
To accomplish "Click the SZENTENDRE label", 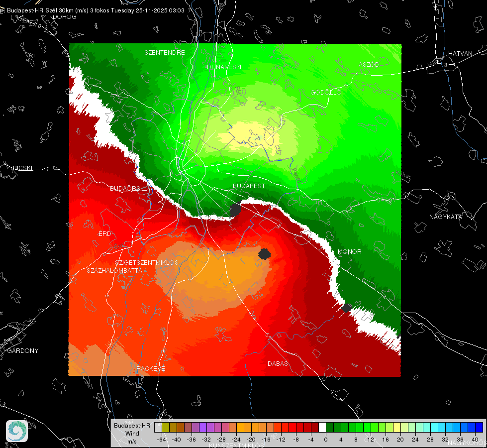I will pyautogui.click(x=165, y=53).
